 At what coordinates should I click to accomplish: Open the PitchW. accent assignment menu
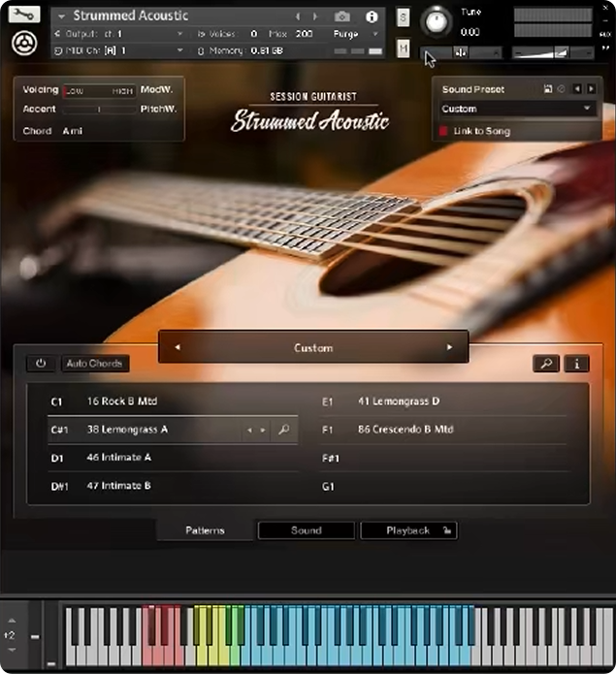159,110
